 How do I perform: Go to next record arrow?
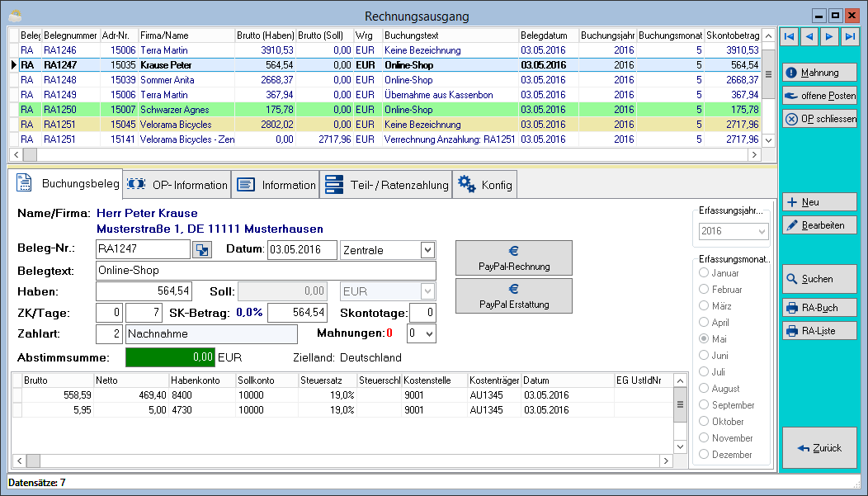tap(828, 36)
